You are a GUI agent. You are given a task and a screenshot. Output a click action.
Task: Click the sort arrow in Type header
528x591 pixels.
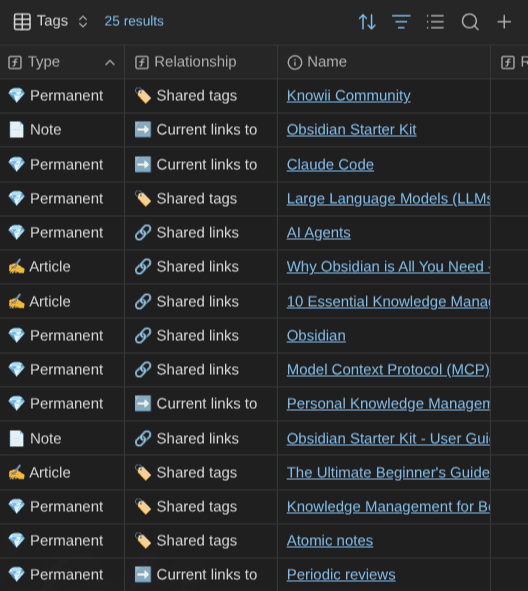[x=110, y=63]
